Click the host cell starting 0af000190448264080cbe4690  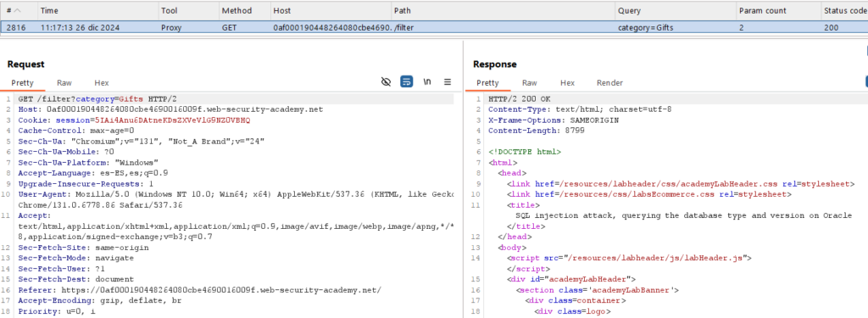pos(332,27)
